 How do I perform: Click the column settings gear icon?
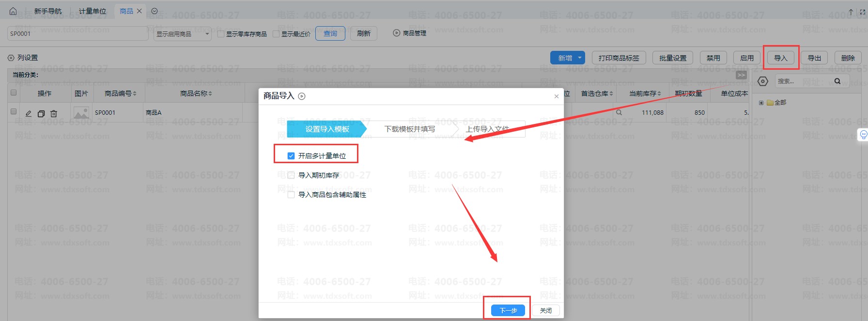(11, 58)
